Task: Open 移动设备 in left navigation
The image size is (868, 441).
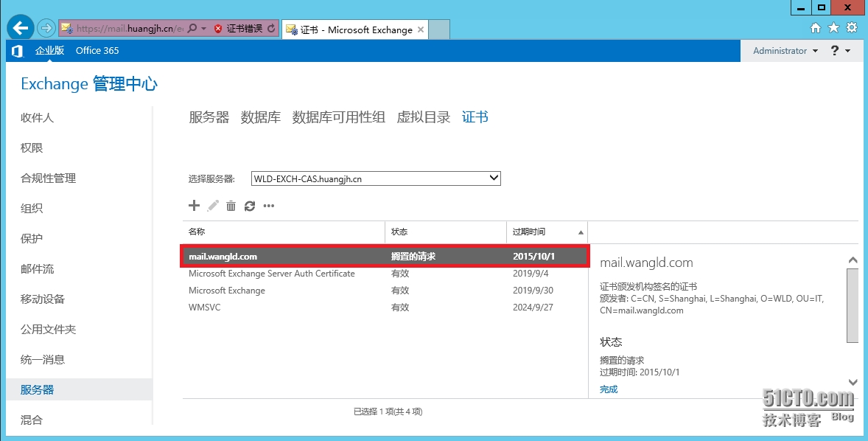Action: [43, 299]
